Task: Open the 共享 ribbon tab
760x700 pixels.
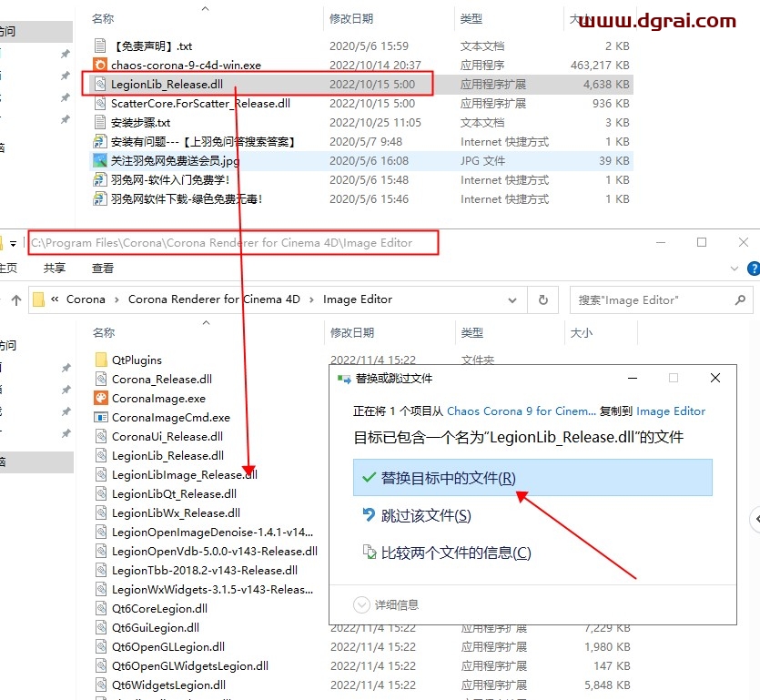Action: (x=55, y=269)
